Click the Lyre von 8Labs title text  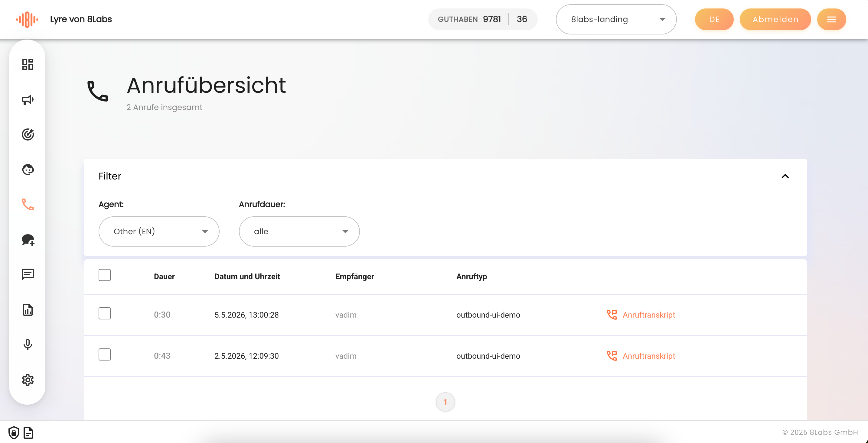pyautogui.click(x=81, y=19)
